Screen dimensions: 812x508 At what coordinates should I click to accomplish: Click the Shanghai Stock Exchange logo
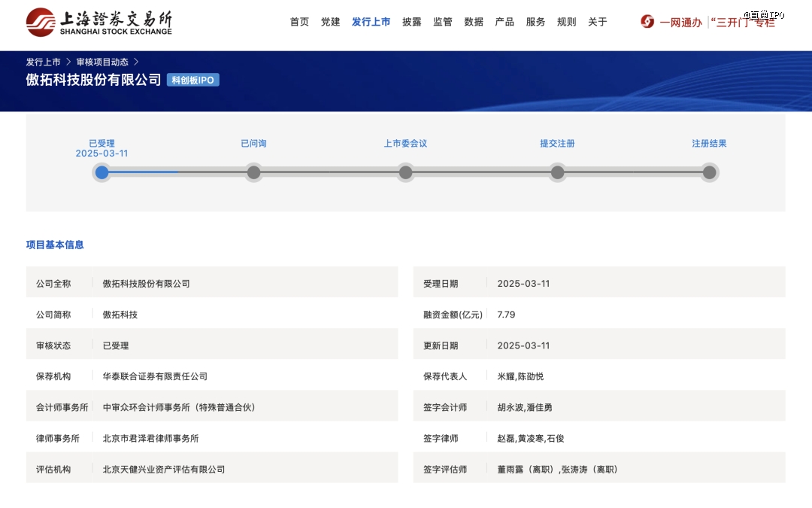(x=99, y=23)
